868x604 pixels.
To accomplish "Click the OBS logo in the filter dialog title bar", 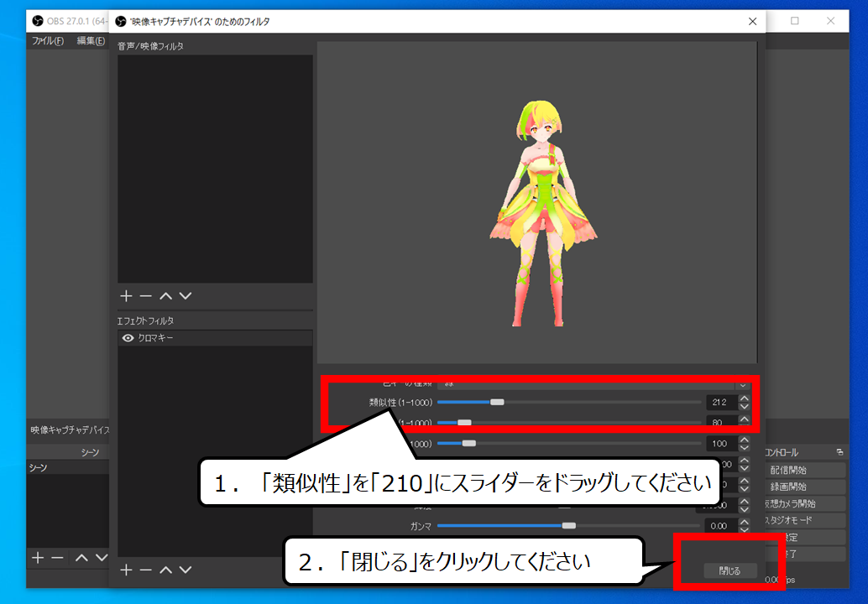I will coord(121,22).
